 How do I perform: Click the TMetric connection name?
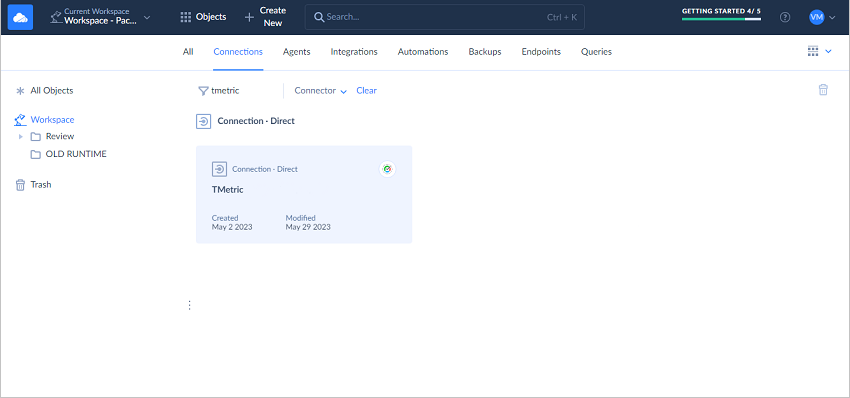point(228,190)
